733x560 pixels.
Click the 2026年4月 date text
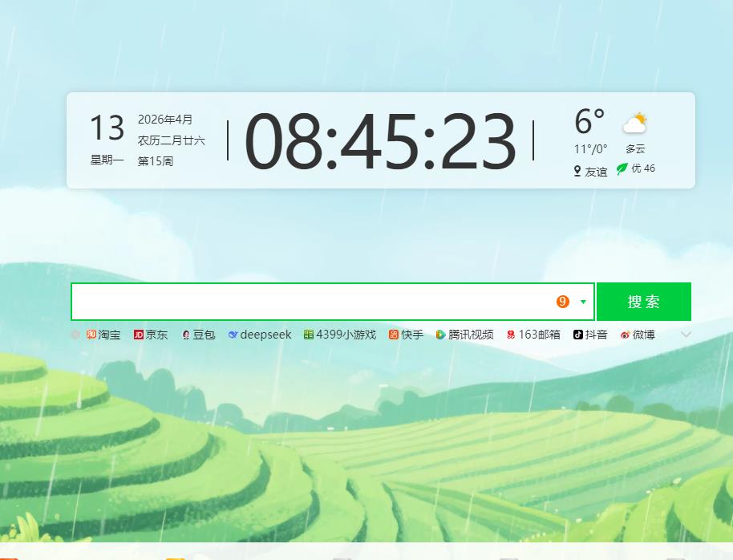pos(165,120)
